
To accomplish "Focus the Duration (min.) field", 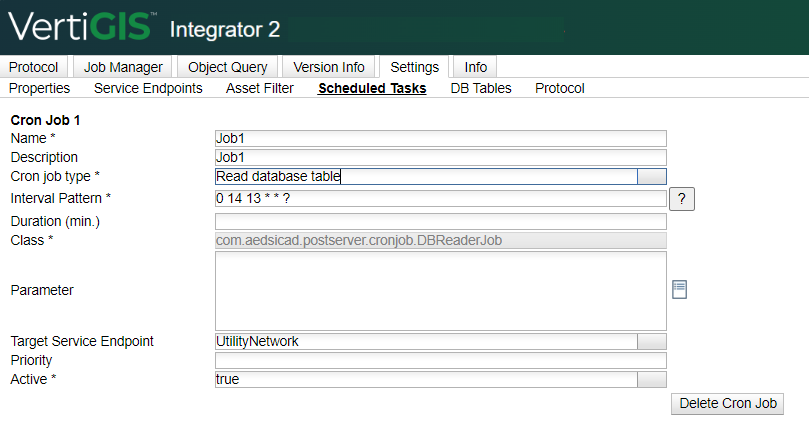I will tap(441, 222).
